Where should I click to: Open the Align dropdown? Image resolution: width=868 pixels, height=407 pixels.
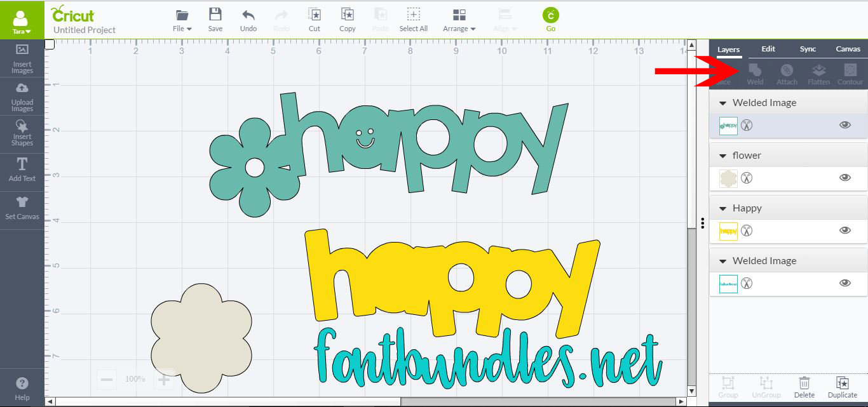(505, 20)
